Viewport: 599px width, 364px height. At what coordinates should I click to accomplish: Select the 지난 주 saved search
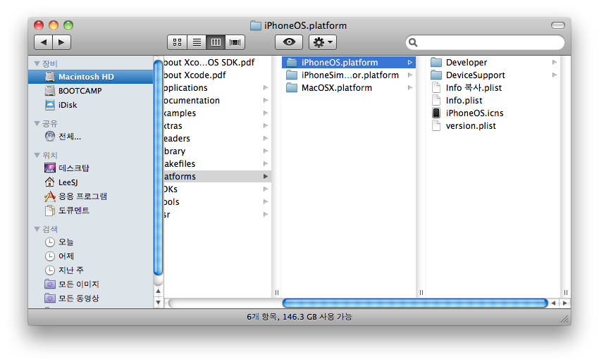click(x=90, y=270)
